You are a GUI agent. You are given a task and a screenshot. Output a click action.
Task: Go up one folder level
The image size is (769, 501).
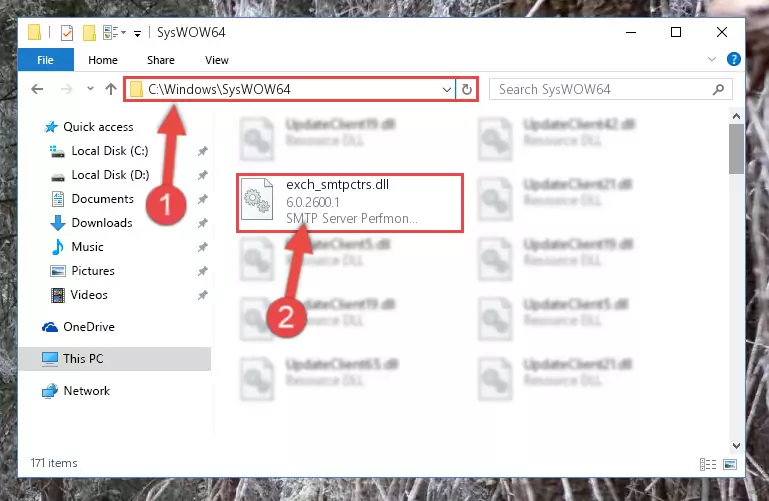click(111, 89)
